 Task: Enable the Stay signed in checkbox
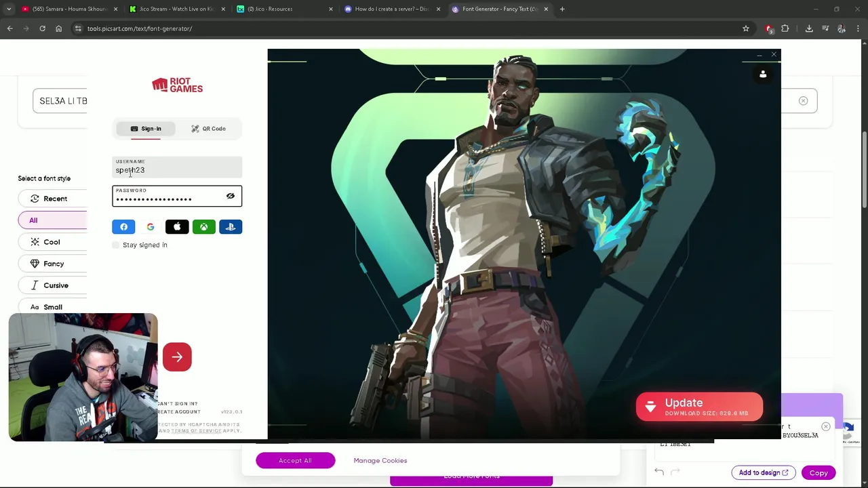(115, 245)
